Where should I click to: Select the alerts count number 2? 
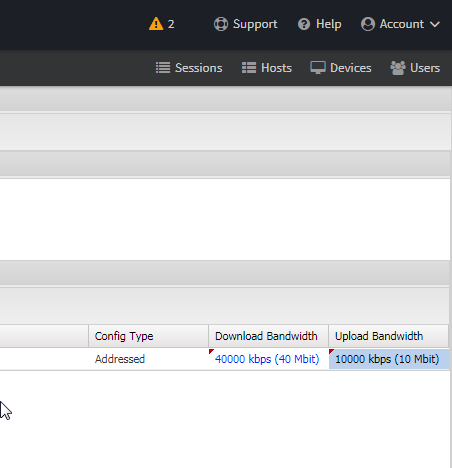pyautogui.click(x=171, y=24)
